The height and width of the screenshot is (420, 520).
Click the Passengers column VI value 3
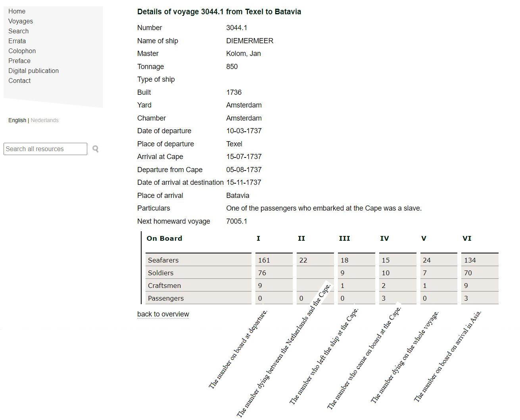pos(466,298)
